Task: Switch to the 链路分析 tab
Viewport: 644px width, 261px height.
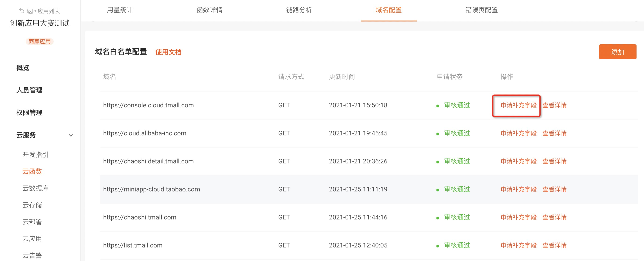Action: [299, 10]
